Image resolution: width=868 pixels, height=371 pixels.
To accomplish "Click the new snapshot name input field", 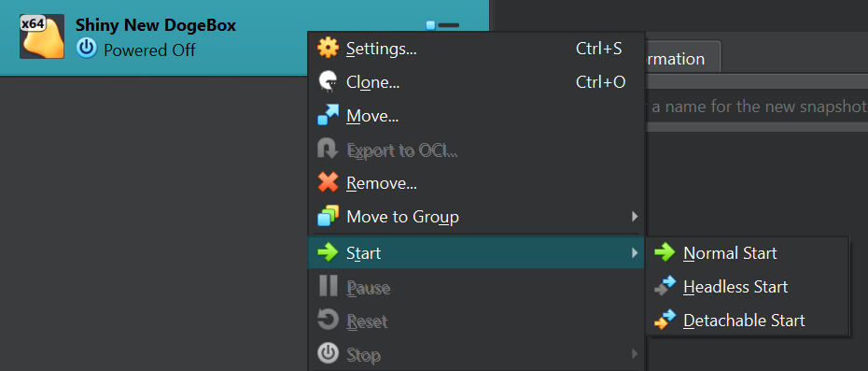I will [x=756, y=106].
